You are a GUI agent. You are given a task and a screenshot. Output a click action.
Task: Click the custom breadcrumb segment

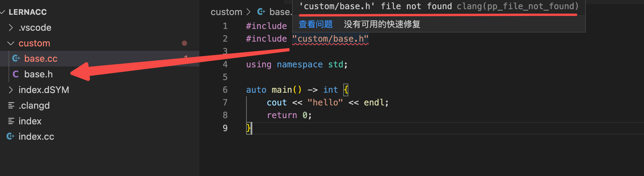click(226, 12)
